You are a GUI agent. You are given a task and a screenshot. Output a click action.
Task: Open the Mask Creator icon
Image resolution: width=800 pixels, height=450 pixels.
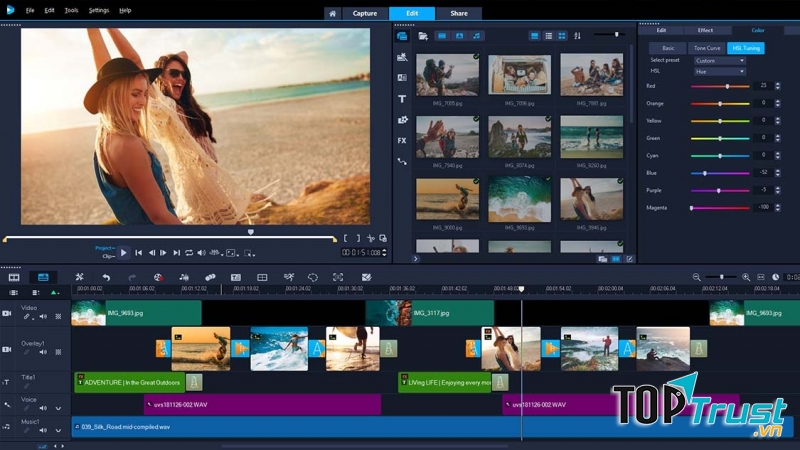coord(313,277)
